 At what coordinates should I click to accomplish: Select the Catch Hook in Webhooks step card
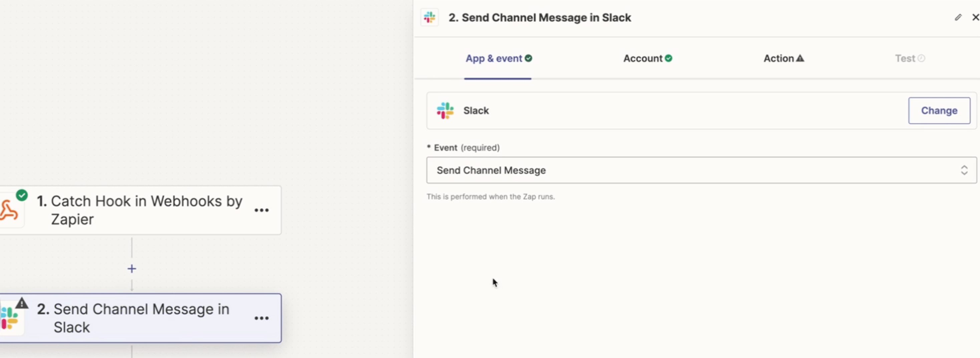click(141, 210)
